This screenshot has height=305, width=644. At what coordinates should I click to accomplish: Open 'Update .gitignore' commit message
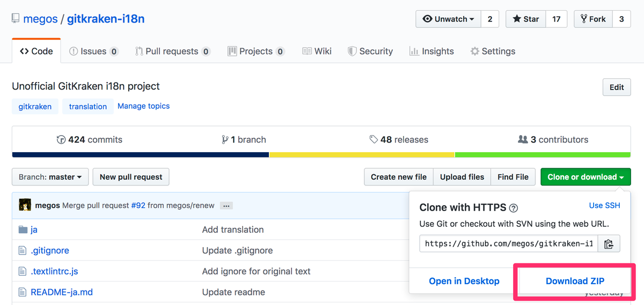(237, 250)
